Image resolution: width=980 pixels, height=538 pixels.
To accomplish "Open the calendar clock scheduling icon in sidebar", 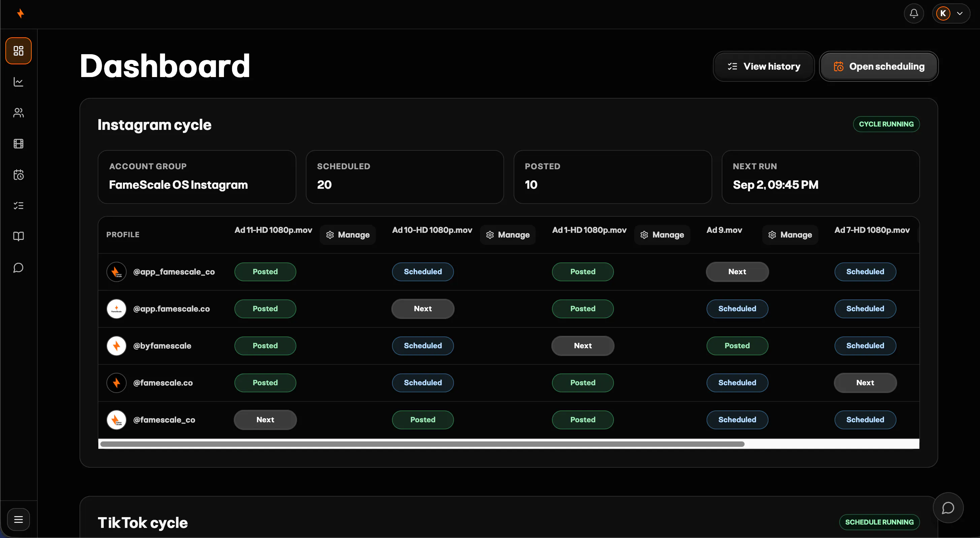I will click(18, 175).
